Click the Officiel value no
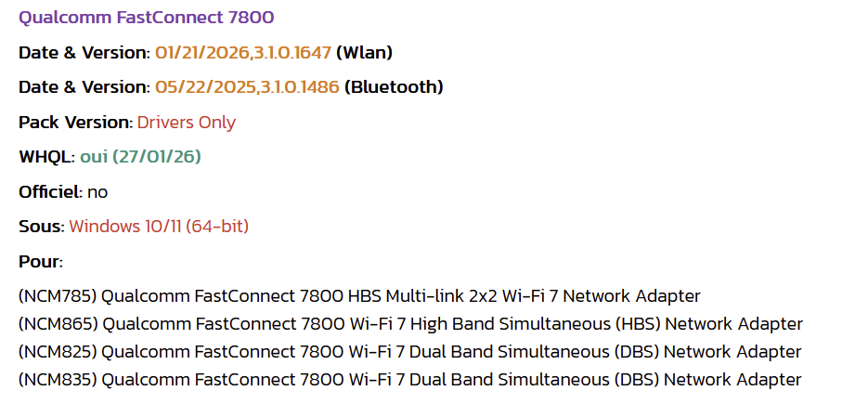The height and width of the screenshot is (404, 868). tap(97, 192)
